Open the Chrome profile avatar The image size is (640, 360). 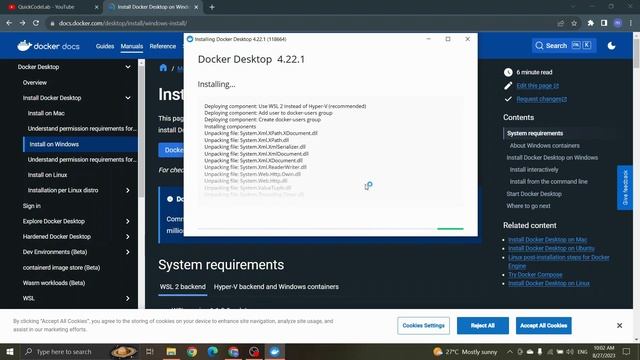(x=618, y=23)
